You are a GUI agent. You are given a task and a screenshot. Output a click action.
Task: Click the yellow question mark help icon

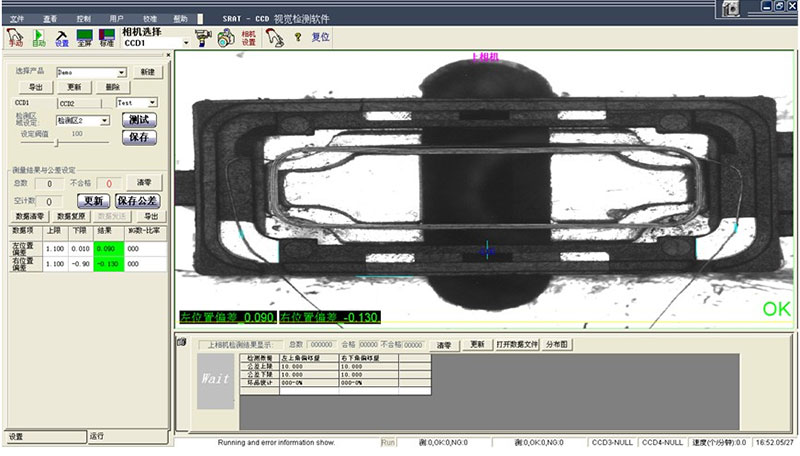pyautogui.click(x=298, y=37)
